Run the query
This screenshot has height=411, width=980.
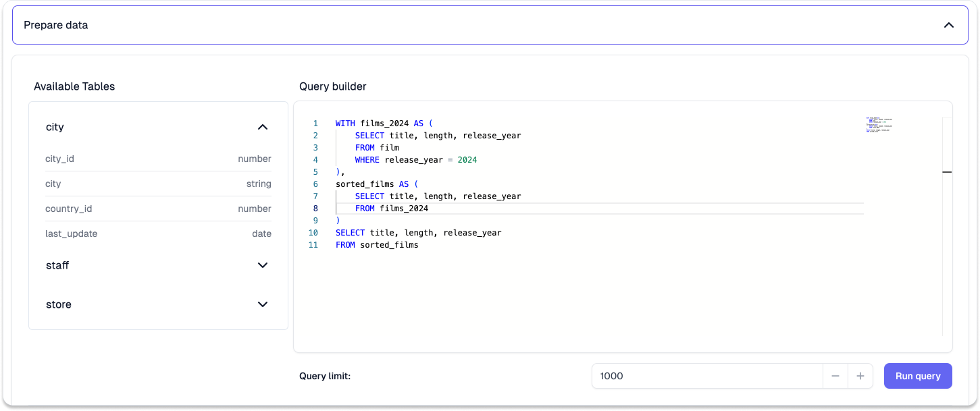pos(918,376)
